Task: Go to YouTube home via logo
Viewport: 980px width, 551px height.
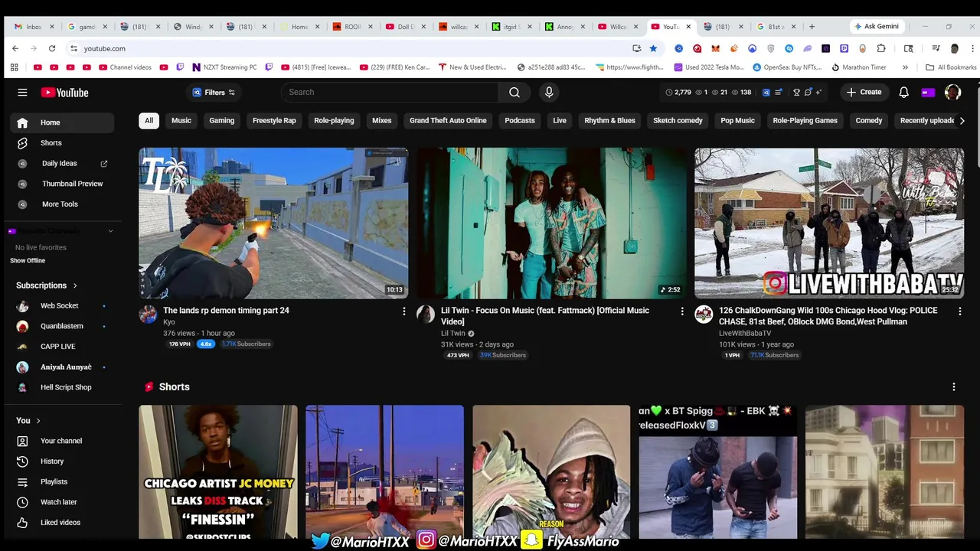Action: click(64, 93)
